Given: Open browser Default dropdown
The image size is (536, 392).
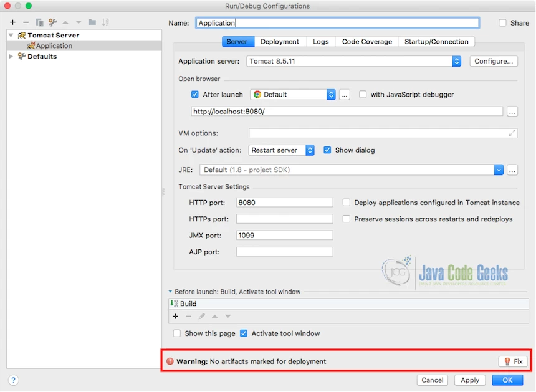Looking at the screenshot, I should click(x=292, y=95).
